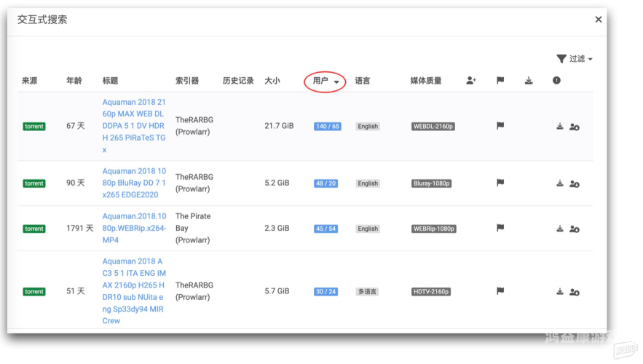The image size is (643, 364).
Task: Open the Aquaman.2018.1080p.WEBRip.x264-MP4 link
Action: pos(134,228)
